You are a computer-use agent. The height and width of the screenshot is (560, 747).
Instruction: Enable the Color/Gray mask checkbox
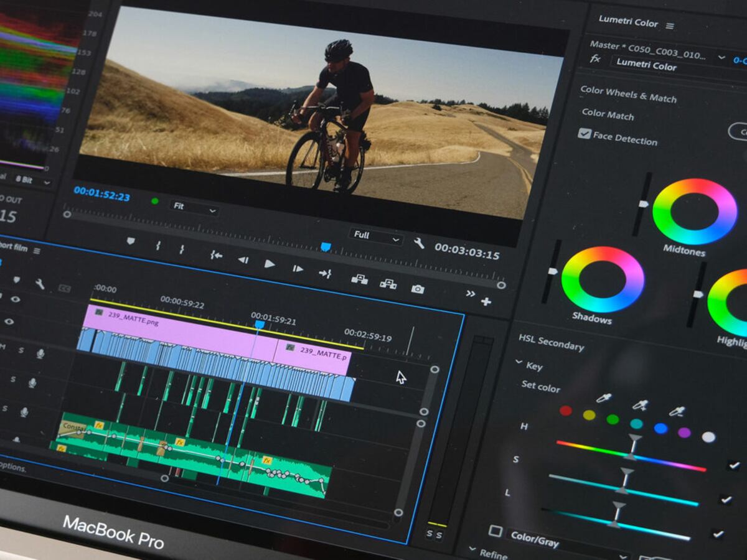[x=496, y=531]
